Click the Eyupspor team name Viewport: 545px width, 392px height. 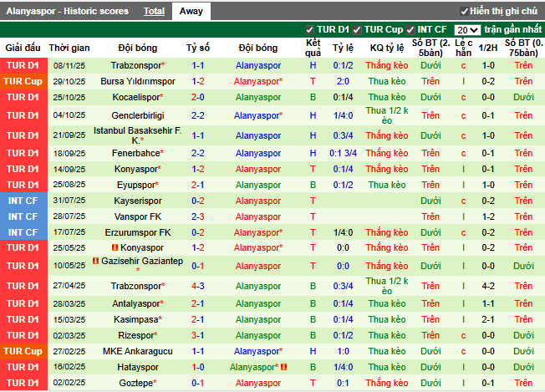[138, 185]
